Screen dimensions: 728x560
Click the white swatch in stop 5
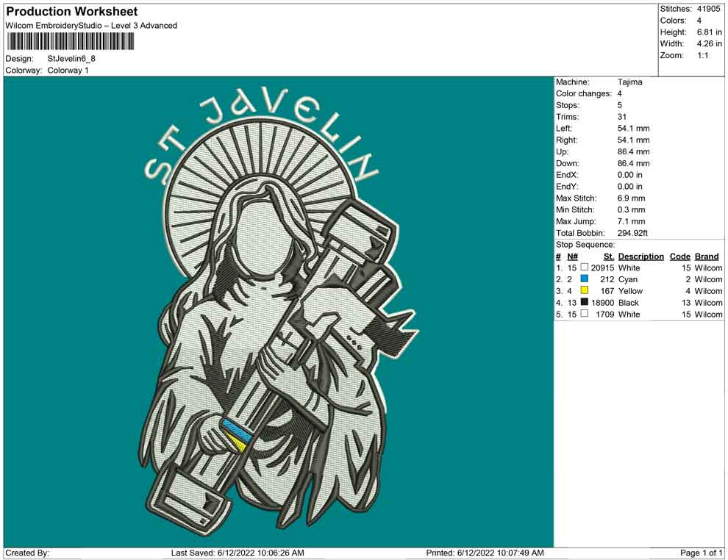(x=585, y=315)
